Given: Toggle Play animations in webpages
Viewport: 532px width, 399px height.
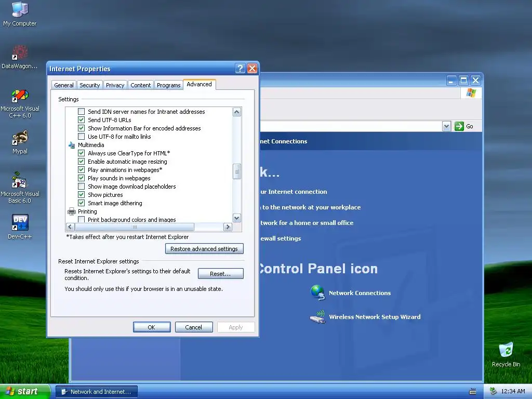Looking at the screenshot, I should pyautogui.click(x=81, y=170).
